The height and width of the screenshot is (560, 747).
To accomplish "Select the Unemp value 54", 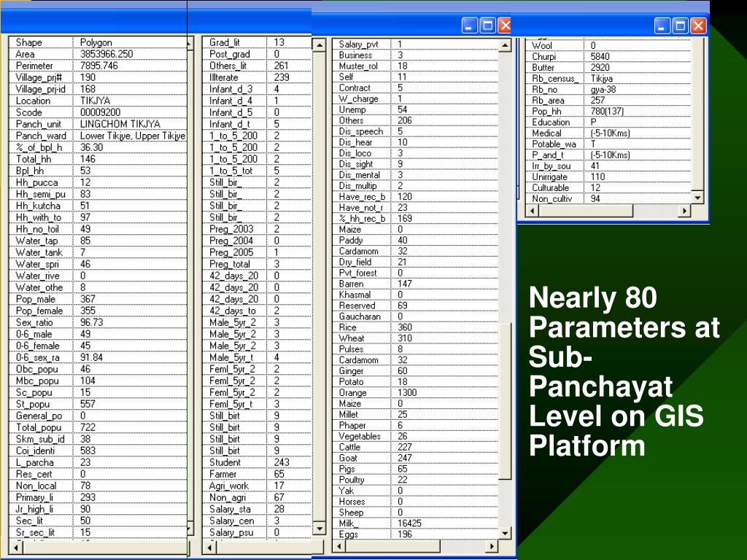I will click(x=403, y=109).
